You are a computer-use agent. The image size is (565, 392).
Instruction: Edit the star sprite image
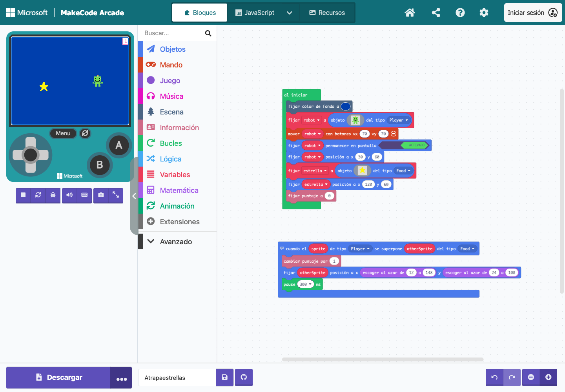[362, 171]
